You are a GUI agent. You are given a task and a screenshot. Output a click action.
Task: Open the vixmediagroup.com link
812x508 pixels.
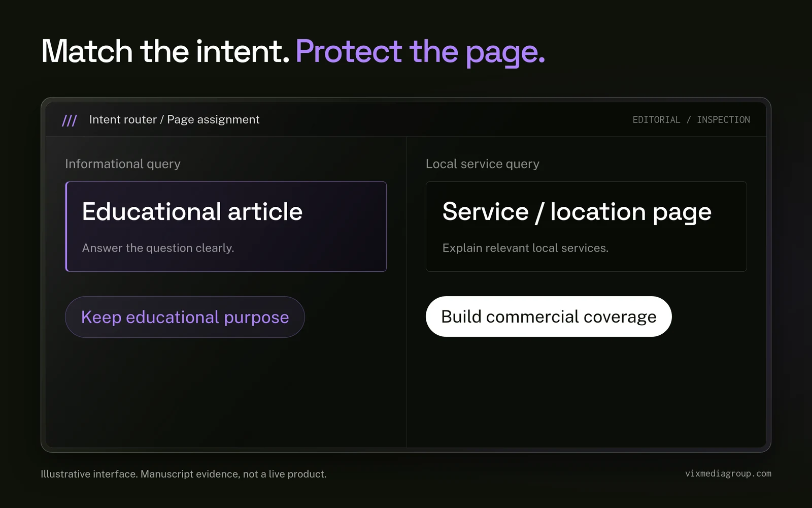(x=728, y=473)
